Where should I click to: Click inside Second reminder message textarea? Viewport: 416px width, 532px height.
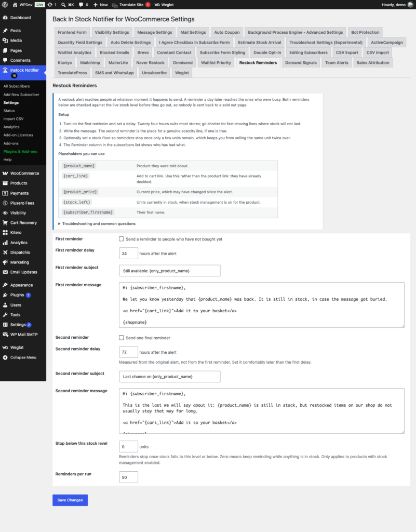tap(261, 411)
